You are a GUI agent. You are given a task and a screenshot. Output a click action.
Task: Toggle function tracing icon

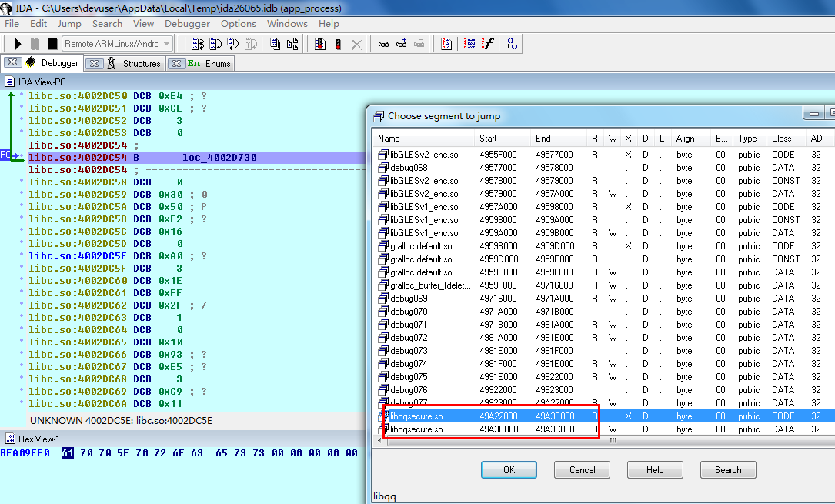[x=487, y=44]
